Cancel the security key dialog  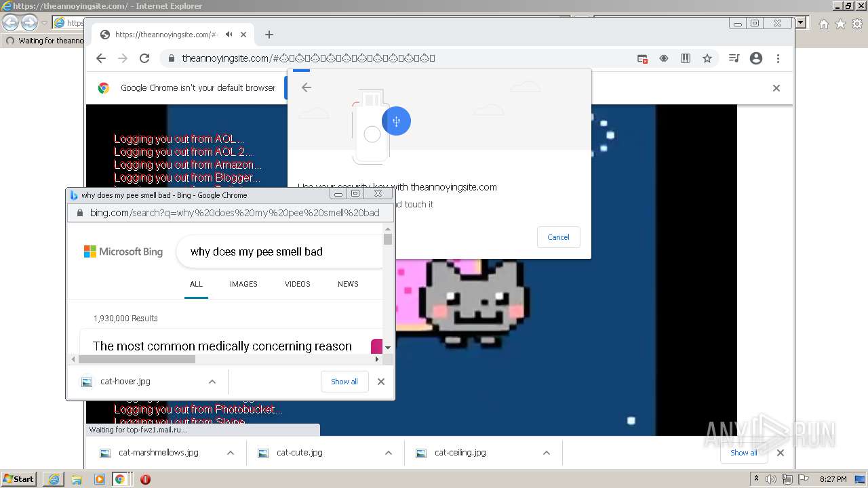(558, 237)
